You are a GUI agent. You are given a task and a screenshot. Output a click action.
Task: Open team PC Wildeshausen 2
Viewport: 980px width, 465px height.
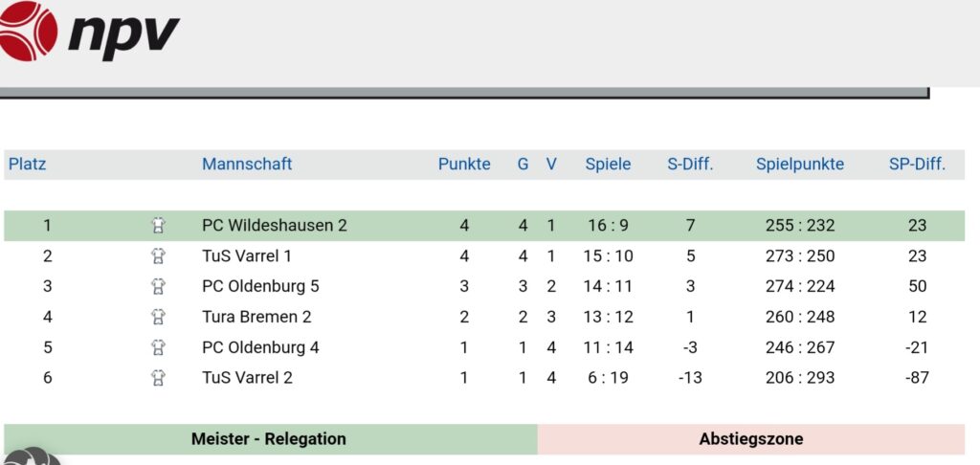pyautogui.click(x=275, y=225)
